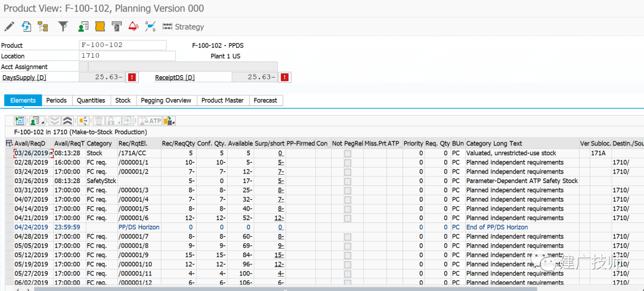644x291 pixels.
Task: Click the /000001/10 requirement cell
Action: click(x=139, y=264)
